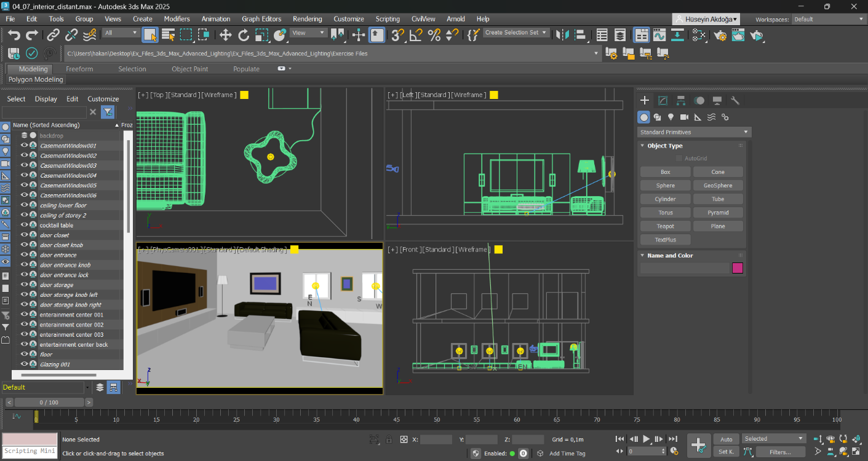Activate Select and Rotate tool
This screenshot has height=461, width=868.
click(x=244, y=35)
